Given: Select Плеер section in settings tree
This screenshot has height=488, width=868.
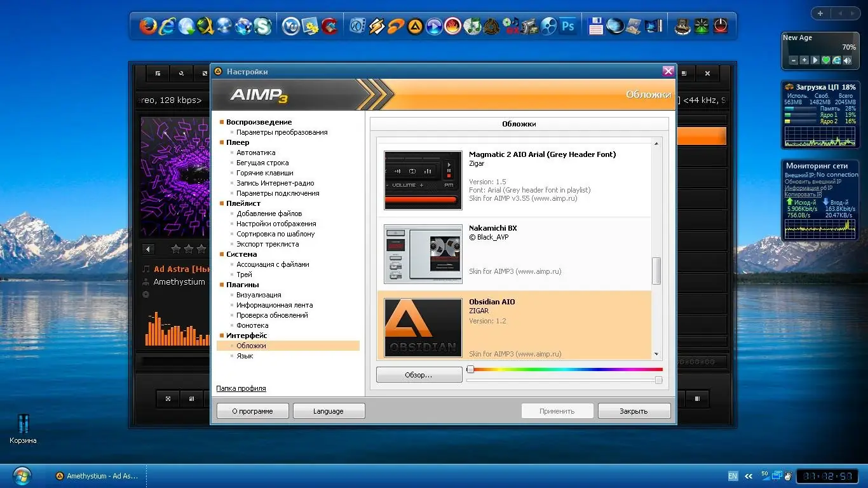Looking at the screenshot, I should tap(238, 142).
